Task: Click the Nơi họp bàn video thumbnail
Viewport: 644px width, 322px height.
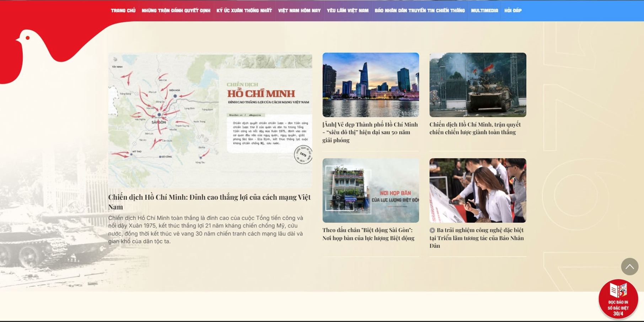Action: click(371, 190)
